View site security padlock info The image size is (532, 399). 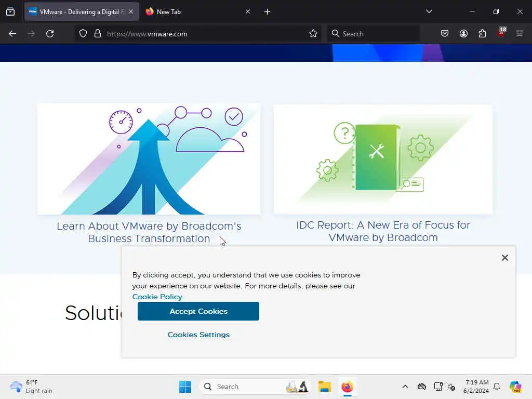pyautogui.click(x=98, y=34)
